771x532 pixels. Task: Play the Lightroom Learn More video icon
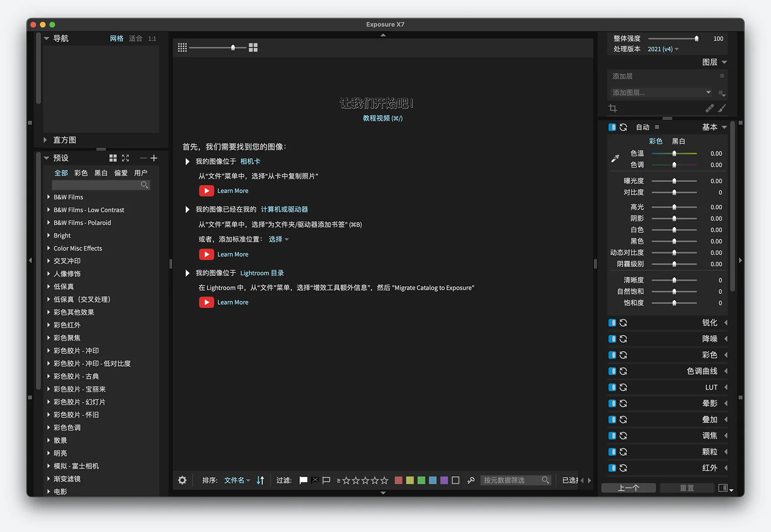coord(206,302)
